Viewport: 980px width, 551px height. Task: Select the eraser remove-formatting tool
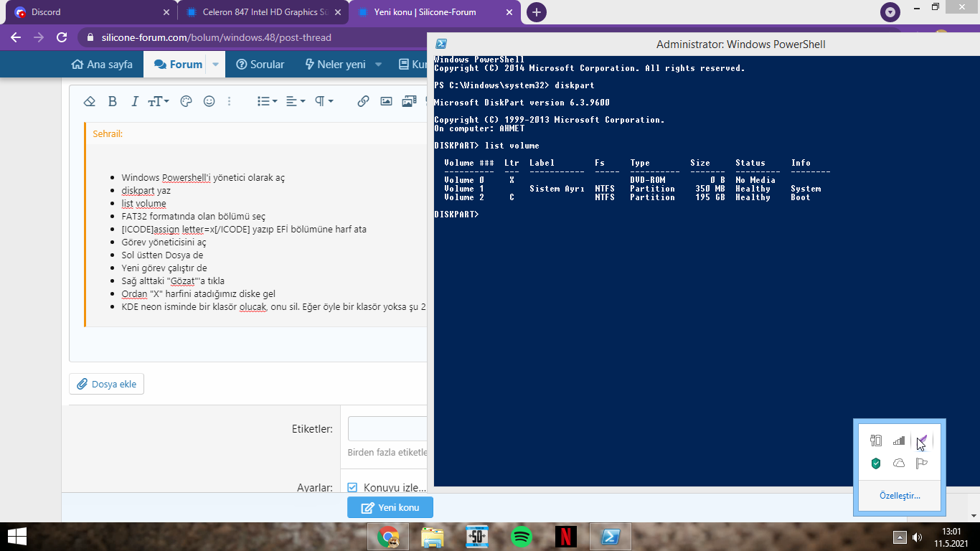tap(90, 101)
